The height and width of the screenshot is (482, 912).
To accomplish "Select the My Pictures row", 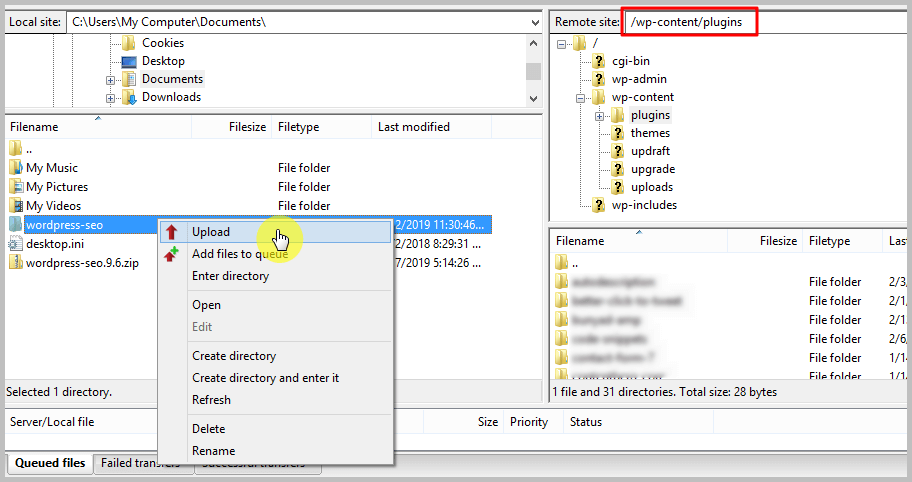I will point(250,187).
